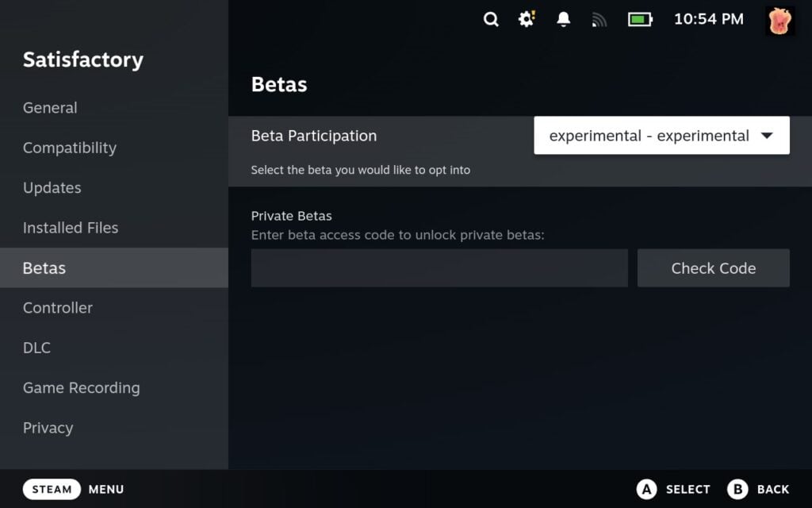Click the Check Code button
Screen dimensions: 812x508
coord(712,267)
